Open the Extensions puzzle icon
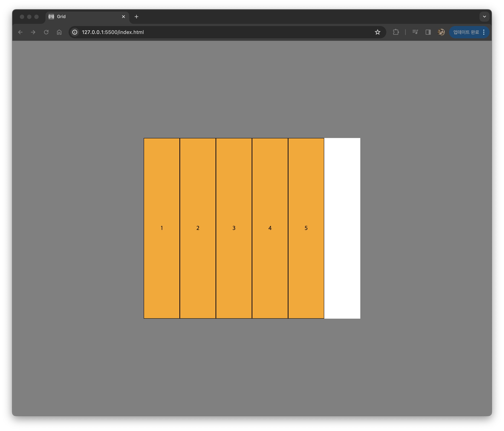 pos(396,32)
